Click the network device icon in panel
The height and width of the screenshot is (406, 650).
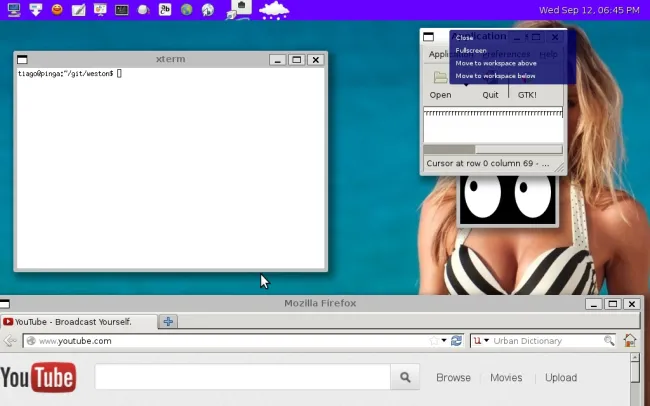pos(239,10)
